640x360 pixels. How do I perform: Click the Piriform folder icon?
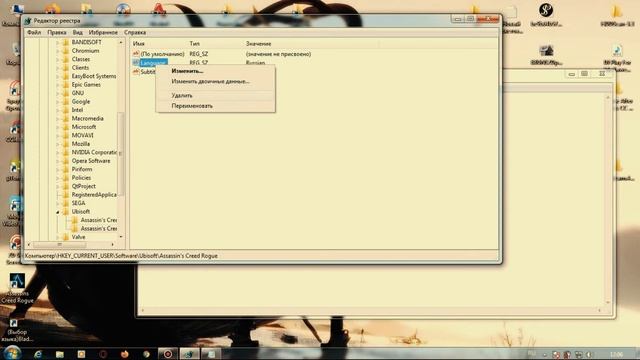click(x=66, y=169)
